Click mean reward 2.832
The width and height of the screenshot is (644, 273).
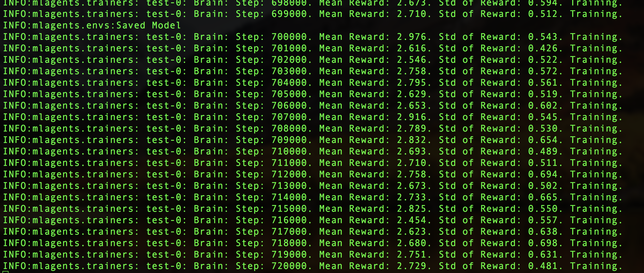pyautogui.click(x=412, y=140)
